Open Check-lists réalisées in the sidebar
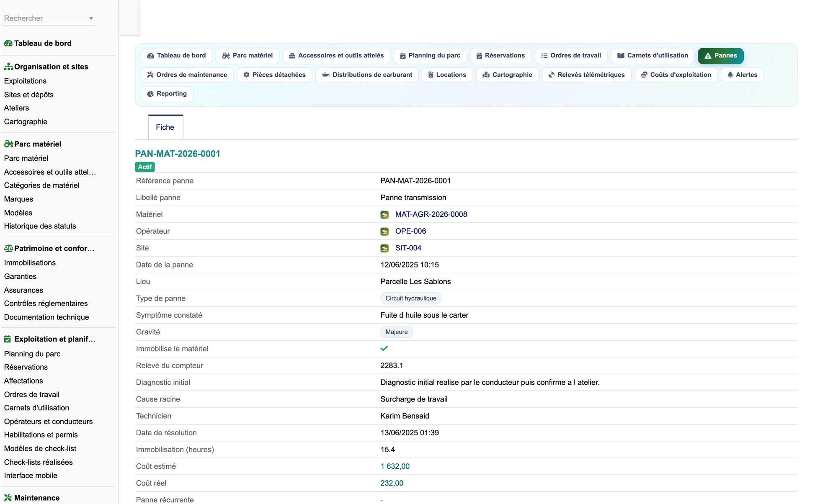The image size is (815, 504). 38,462
